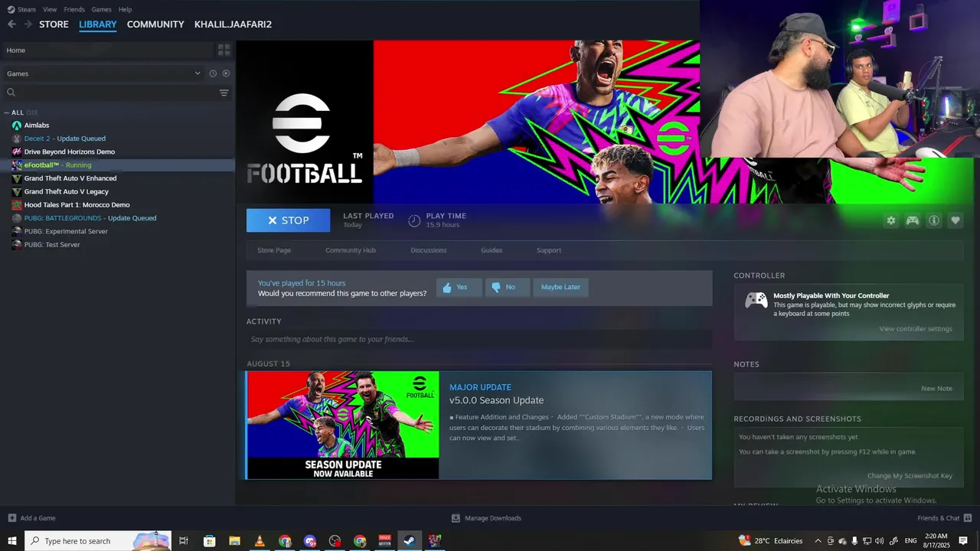Open the Windows Start menu
The width and height of the screenshot is (980, 551).
point(12,541)
